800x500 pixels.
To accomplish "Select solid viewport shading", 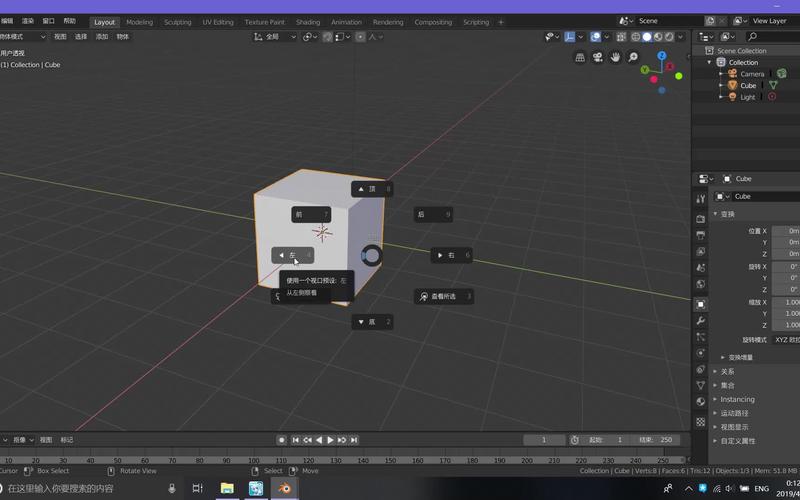I will click(647, 37).
